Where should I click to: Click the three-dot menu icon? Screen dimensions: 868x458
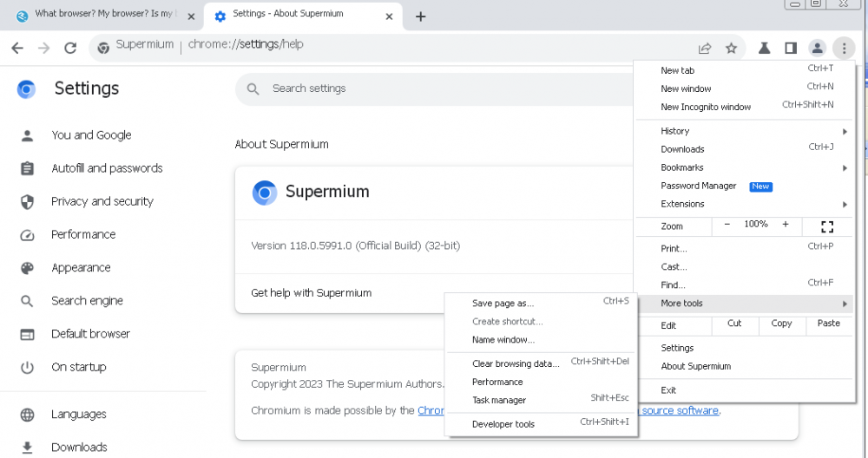point(843,49)
